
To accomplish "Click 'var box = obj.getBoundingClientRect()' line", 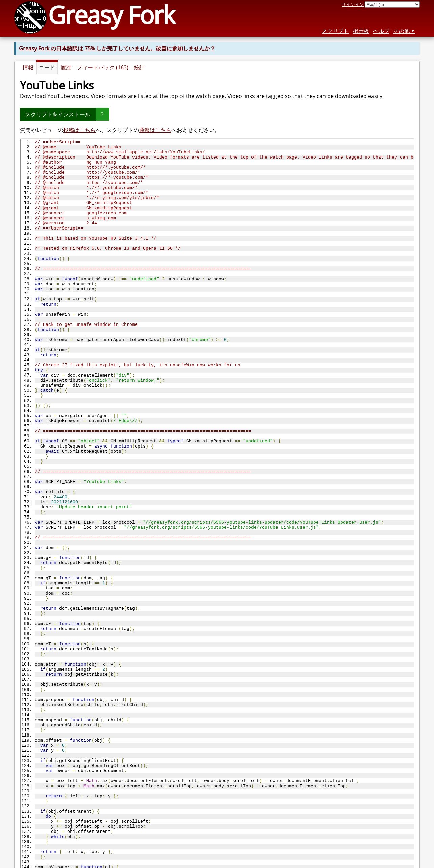I will pos(97,766).
